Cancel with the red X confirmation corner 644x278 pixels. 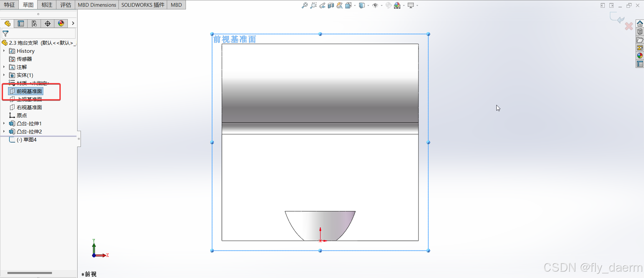629,26
